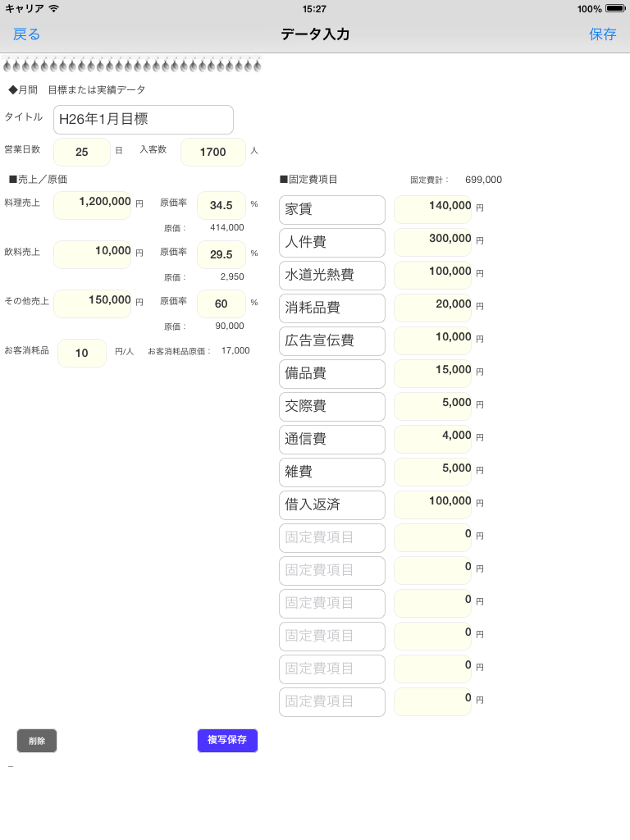Select the 水道光熱費 name field
This screenshot has height=840, width=630.
click(332, 276)
